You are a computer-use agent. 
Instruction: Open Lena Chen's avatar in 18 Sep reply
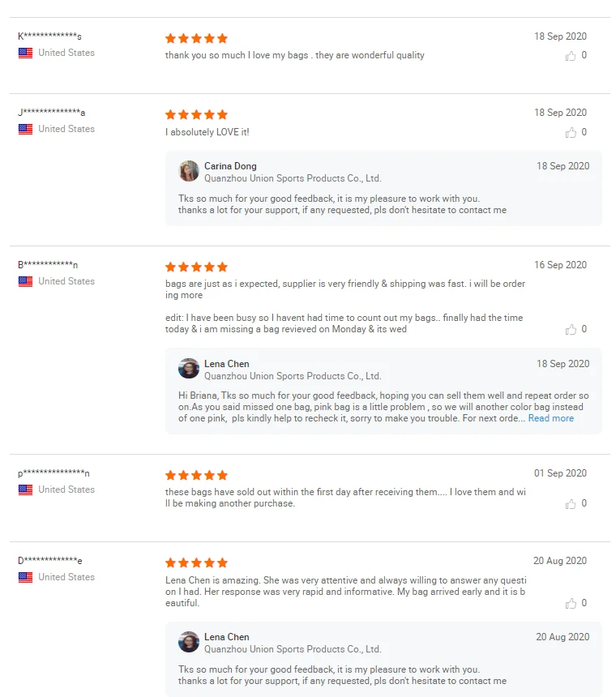[189, 369]
